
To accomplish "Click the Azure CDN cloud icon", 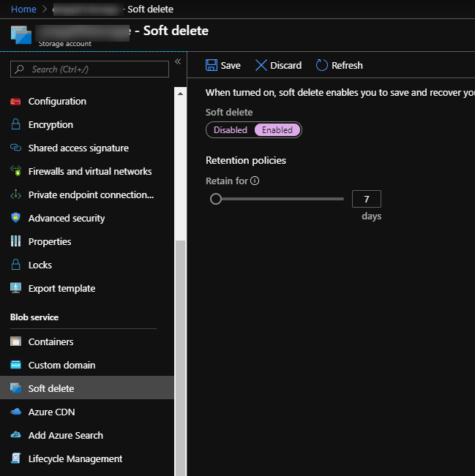I will [16, 412].
